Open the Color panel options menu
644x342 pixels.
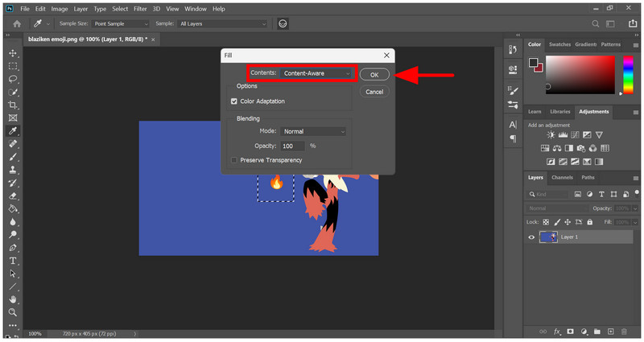(636, 45)
